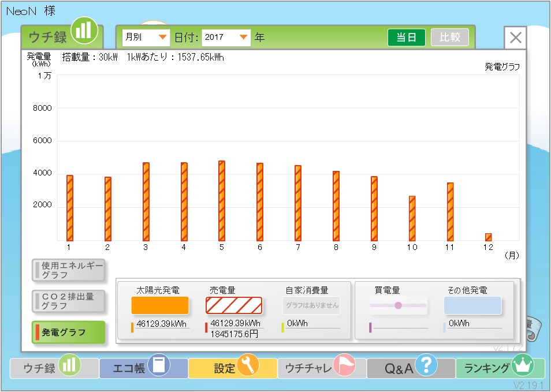
Task: Click the striped 売電量 legend swatch
Action: [x=234, y=305]
